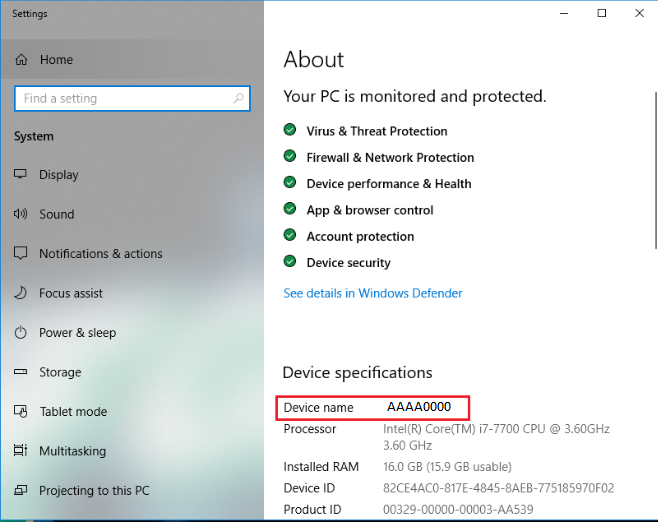Viewport: 658px width, 522px height.
Task: Click the search magnifier icon
Action: [x=238, y=98]
